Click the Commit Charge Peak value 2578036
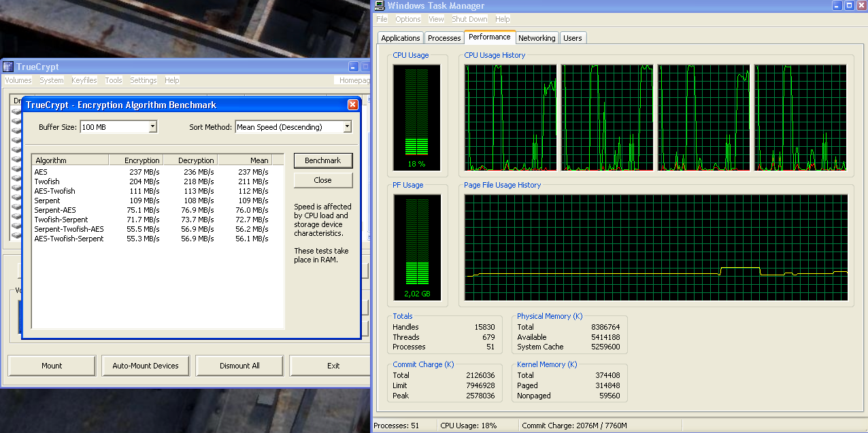 click(480, 396)
